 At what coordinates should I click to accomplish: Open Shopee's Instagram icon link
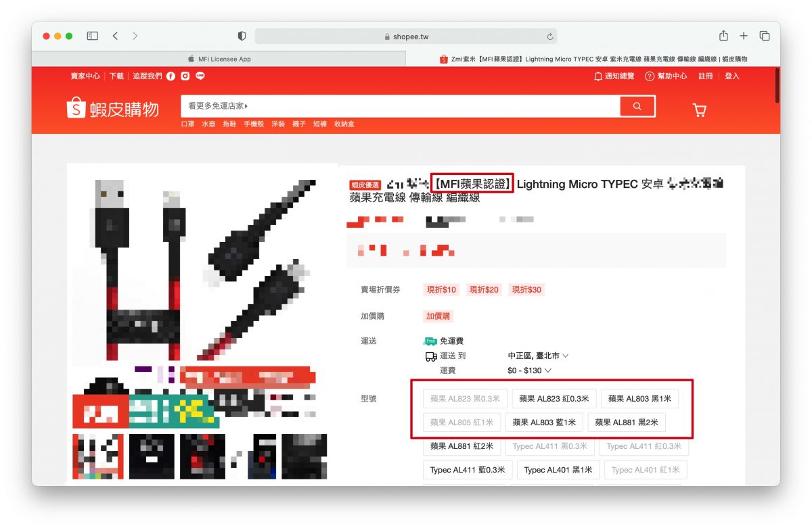185,76
